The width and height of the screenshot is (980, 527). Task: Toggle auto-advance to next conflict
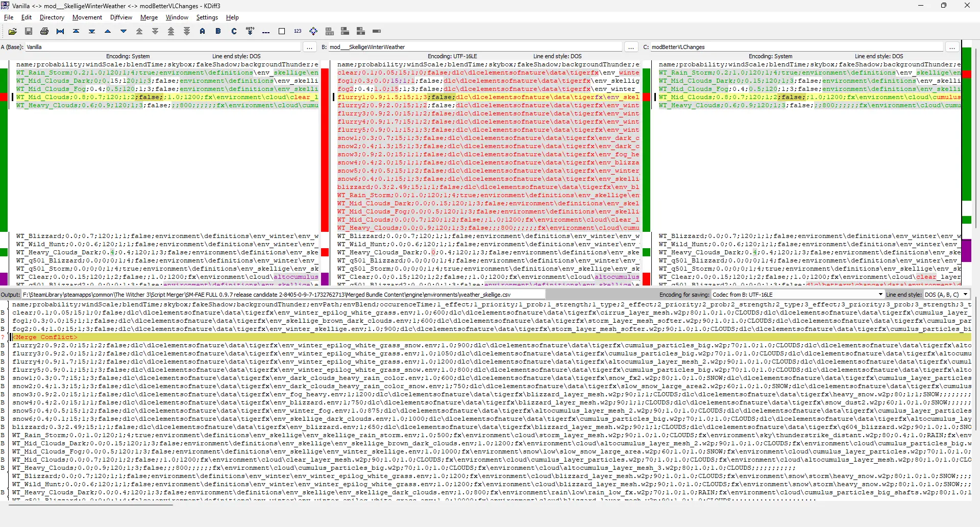(x=250, y=31)
